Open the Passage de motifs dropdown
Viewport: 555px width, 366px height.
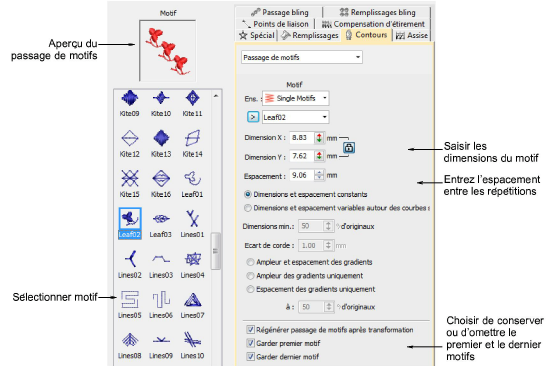(302, 57)
